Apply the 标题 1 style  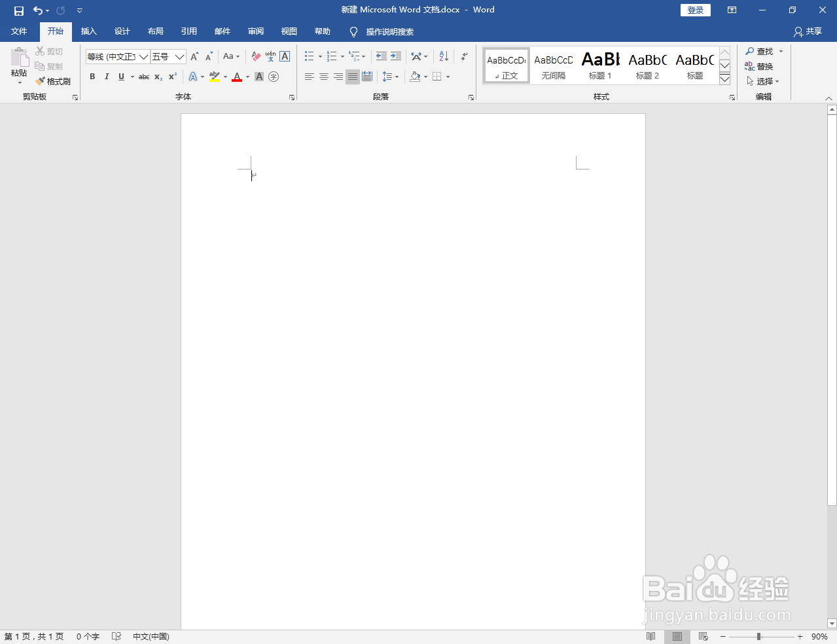tap(599, 65)
